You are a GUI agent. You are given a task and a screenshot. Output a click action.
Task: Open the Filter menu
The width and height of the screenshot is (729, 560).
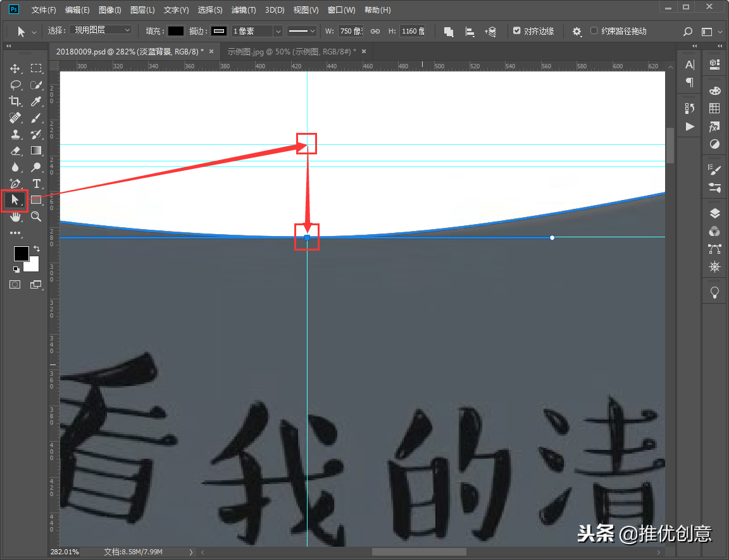[x=244, y=9]
